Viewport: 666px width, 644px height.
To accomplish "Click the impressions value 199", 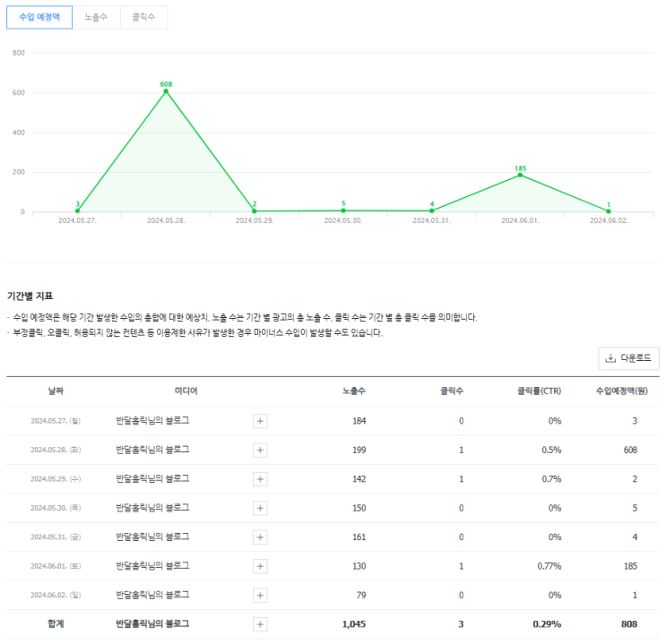I will tap(359, 450).
